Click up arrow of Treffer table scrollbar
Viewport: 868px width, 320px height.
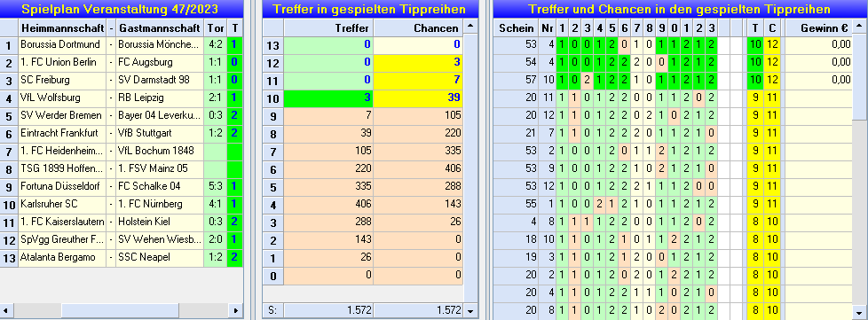(x=470, y=26)
